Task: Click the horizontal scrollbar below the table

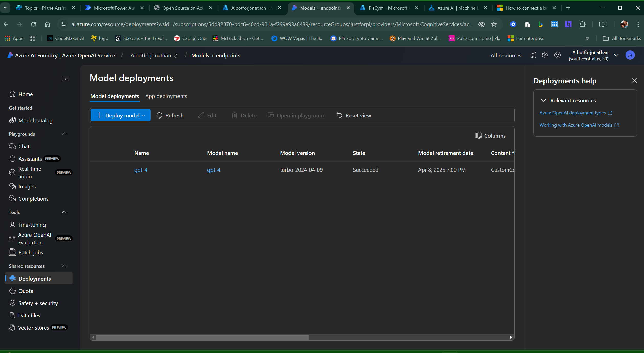Action: click(202, 337)
